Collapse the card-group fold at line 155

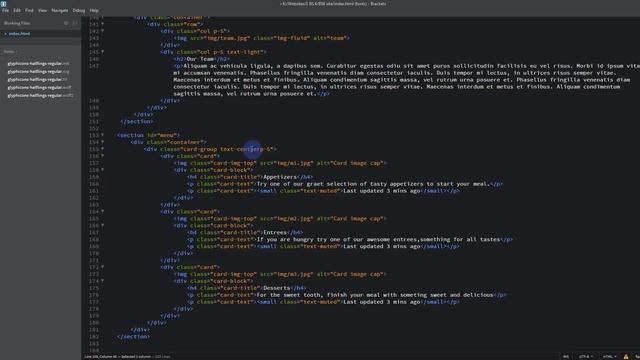(102, 149)
